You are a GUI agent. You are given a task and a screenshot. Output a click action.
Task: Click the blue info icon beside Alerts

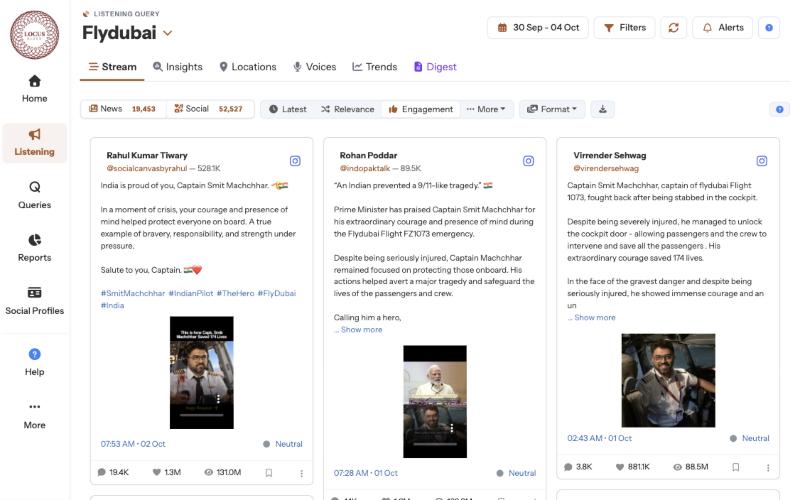(x=769, y=28)
